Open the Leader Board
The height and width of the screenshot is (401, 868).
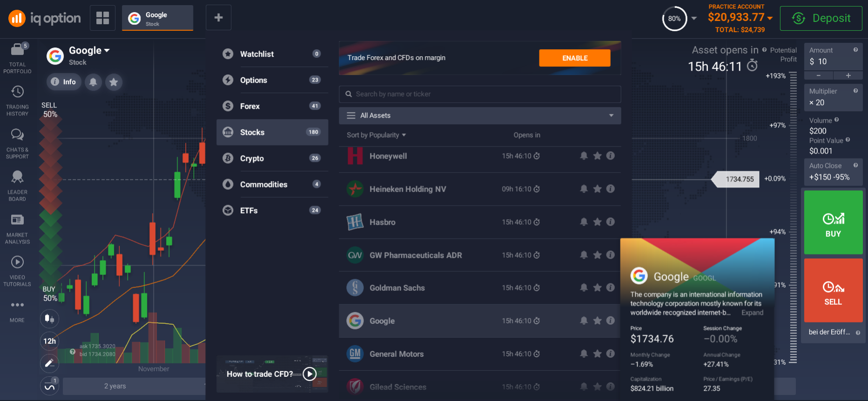[x=17, y=186]
